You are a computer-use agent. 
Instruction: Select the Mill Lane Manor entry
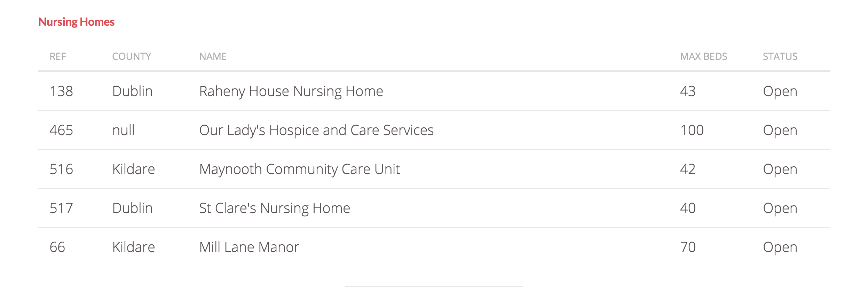coord(249,247)
